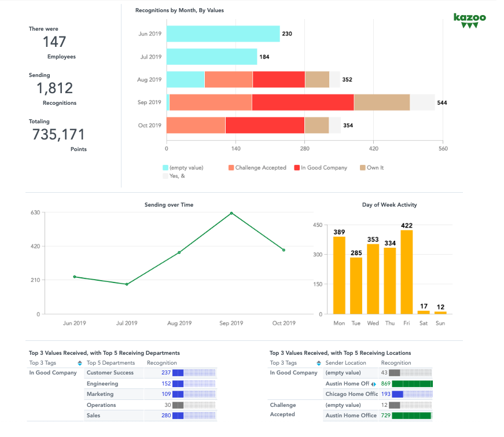The image size is (504, 437).
Task: Sort Top 3 Tags in locations table
Action: coord(319,363)
